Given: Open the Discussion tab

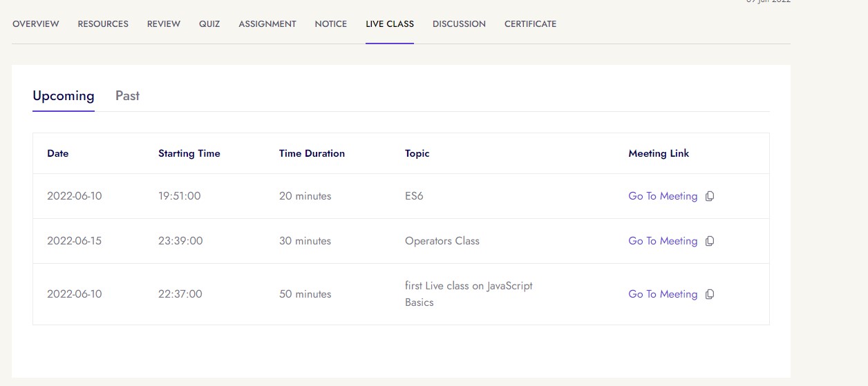Looking at the screenshot, I should point(459,24).
